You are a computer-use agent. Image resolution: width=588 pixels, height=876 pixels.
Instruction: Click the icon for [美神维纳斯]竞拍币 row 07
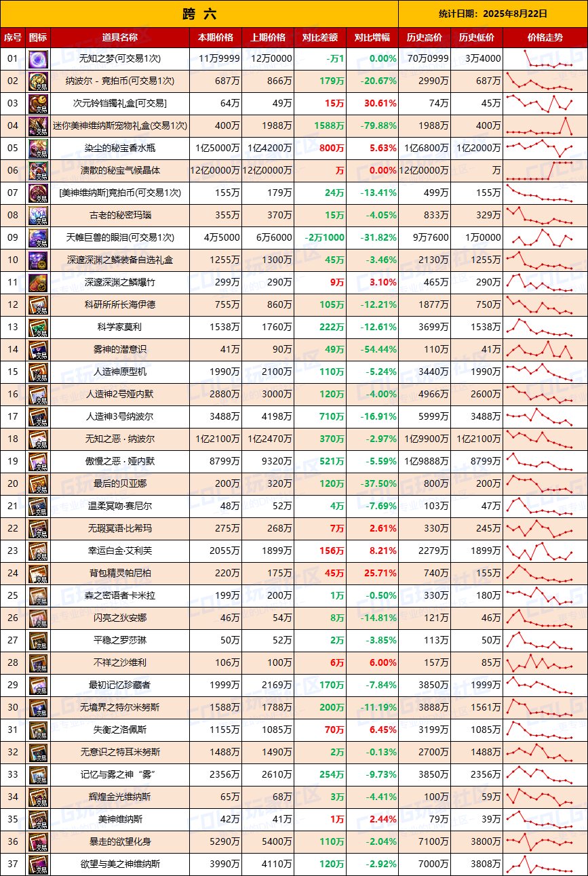[38, 193]
